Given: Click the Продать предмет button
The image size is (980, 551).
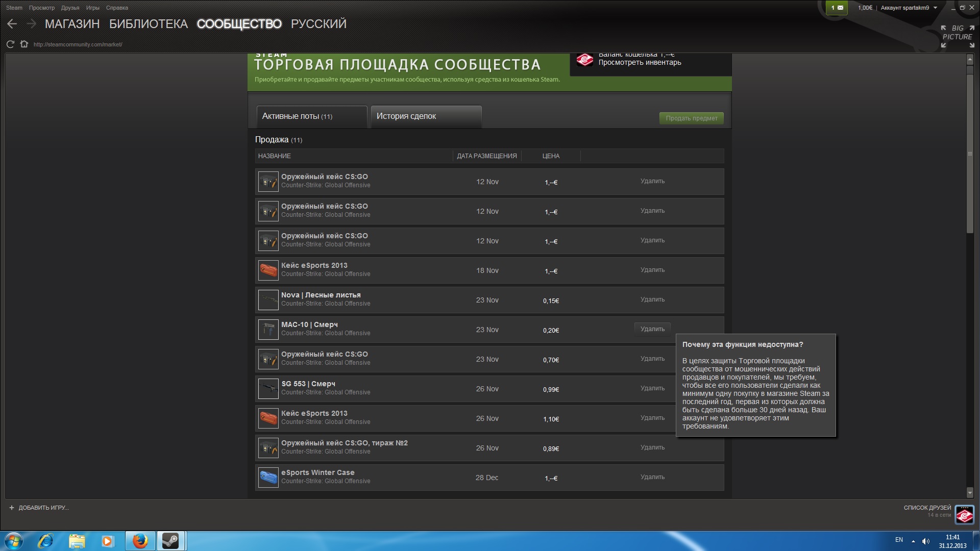Looking at the screenshot, I should [x=692, y=118].
